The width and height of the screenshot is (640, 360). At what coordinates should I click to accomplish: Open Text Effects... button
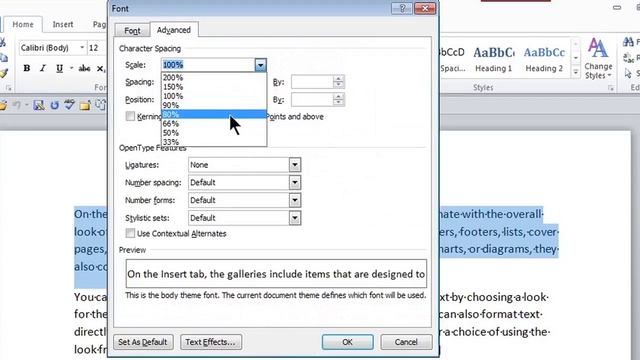click(x=211, y=342)
